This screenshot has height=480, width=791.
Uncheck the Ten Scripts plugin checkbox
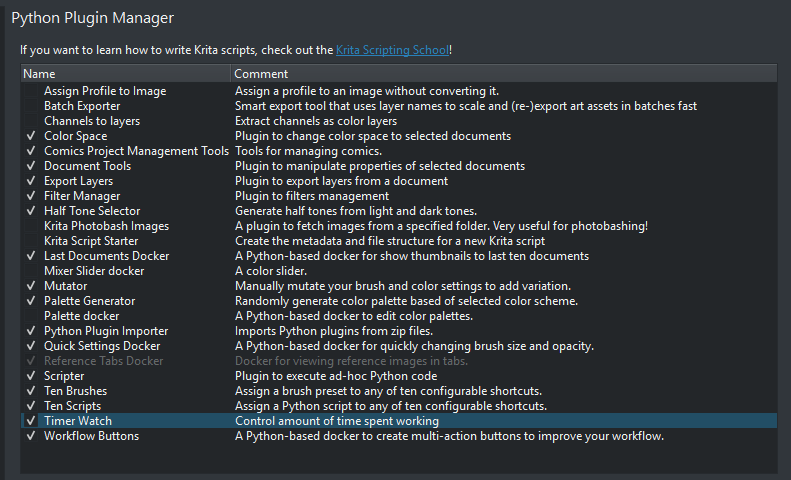tap(31, 406)
